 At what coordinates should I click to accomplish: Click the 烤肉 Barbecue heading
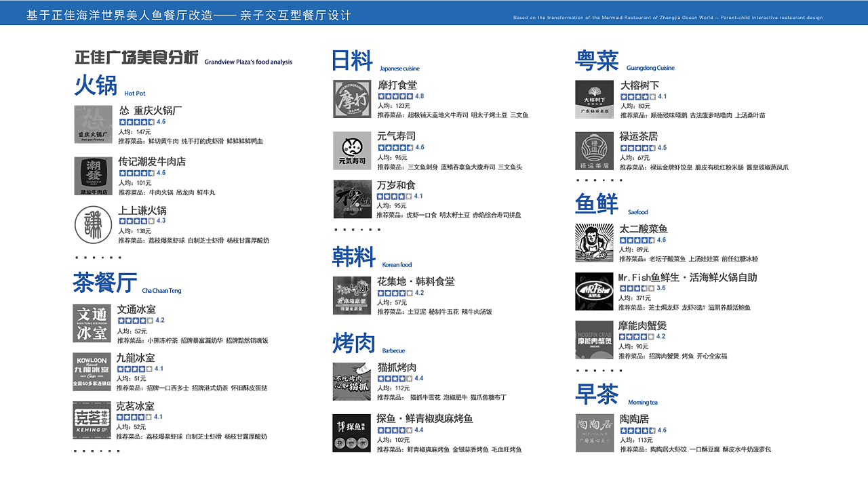click(x=354, y=343)
